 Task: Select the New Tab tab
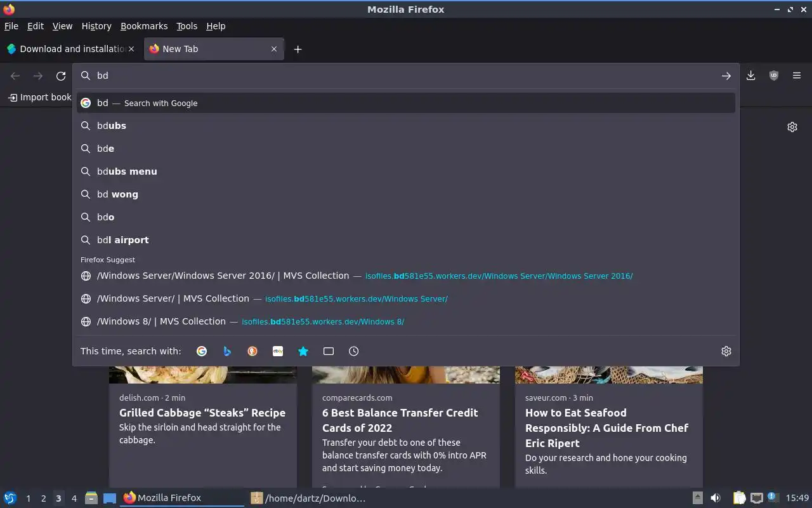click(x=214, y=49)
